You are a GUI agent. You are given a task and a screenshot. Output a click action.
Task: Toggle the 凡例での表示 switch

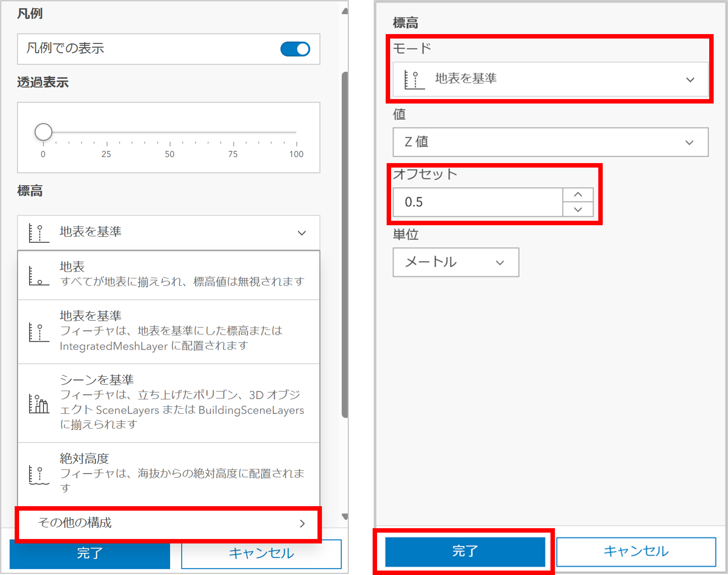click(x=295, y=49)
